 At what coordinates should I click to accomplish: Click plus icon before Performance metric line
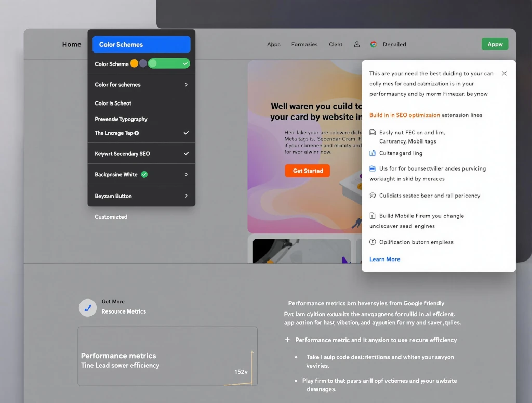click(x=287, y=340)
